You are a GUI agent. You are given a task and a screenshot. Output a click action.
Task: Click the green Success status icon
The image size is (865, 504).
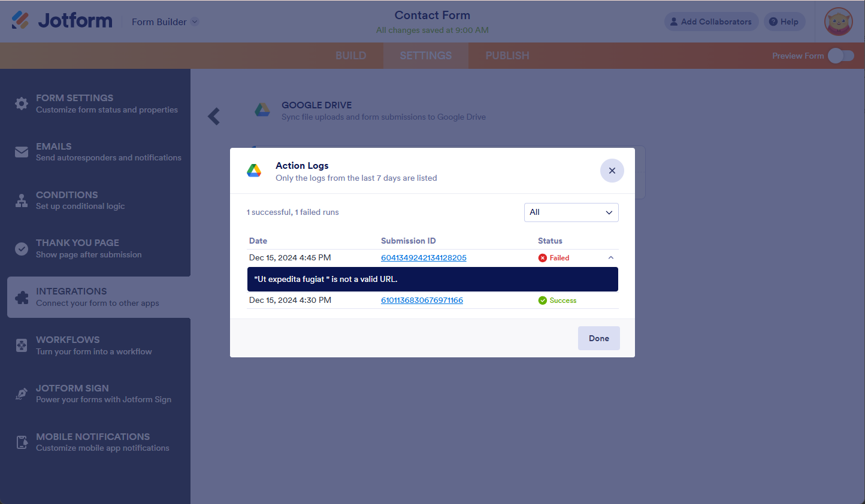[543, 300]
